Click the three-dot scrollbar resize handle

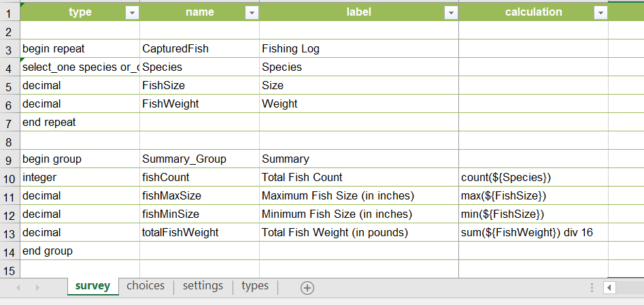[x=593, y=287]
